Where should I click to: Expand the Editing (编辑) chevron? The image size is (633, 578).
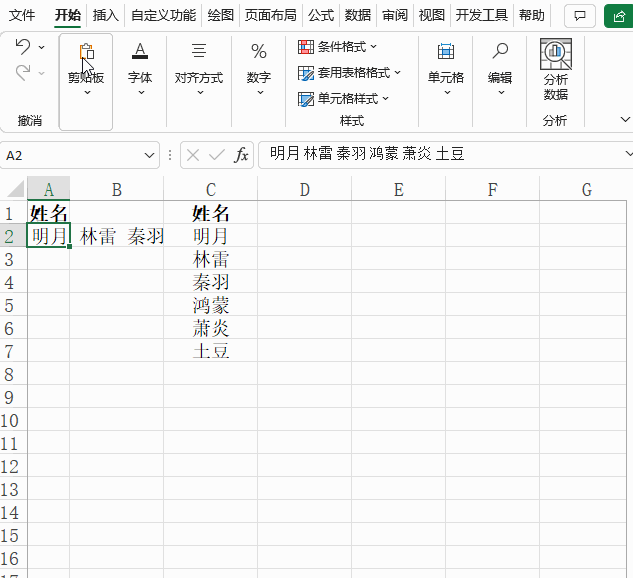(x=501, y=93)
